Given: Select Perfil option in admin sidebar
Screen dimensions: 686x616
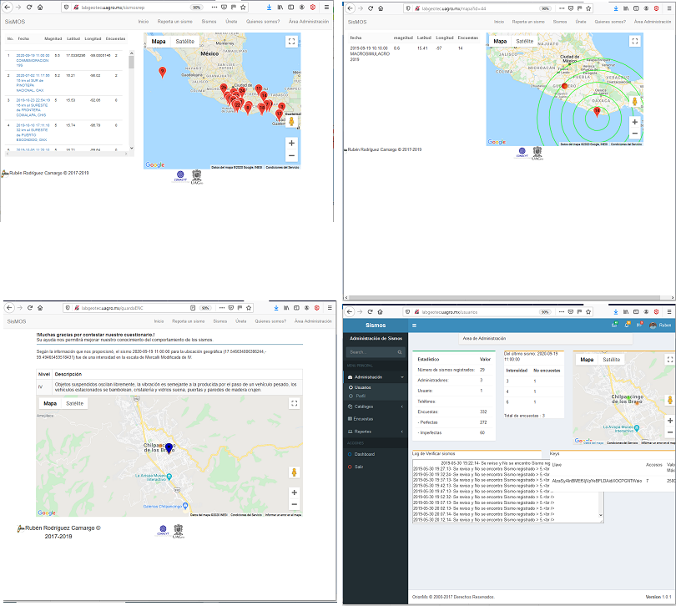Looking at the screenshot, I should (x=361, y=396).
